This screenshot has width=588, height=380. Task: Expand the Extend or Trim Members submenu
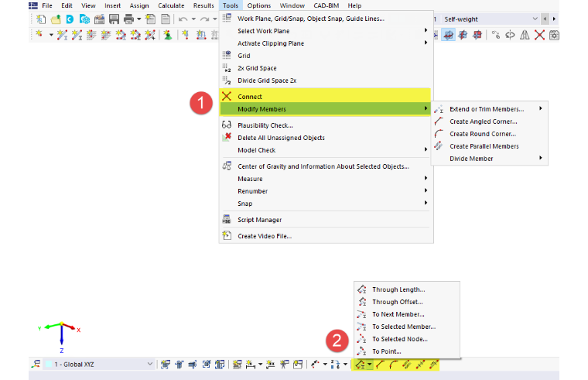tap(489, 109)
